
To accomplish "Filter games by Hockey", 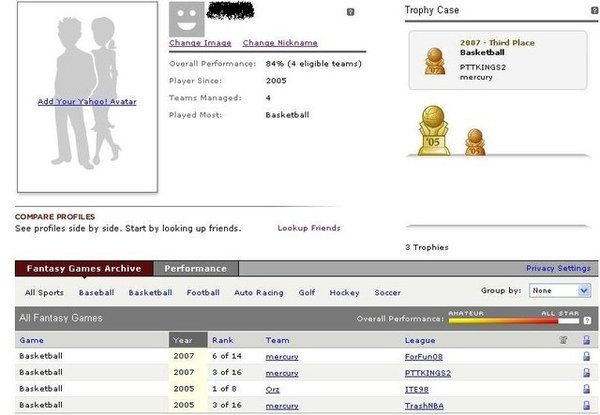I will coord(344,293).
